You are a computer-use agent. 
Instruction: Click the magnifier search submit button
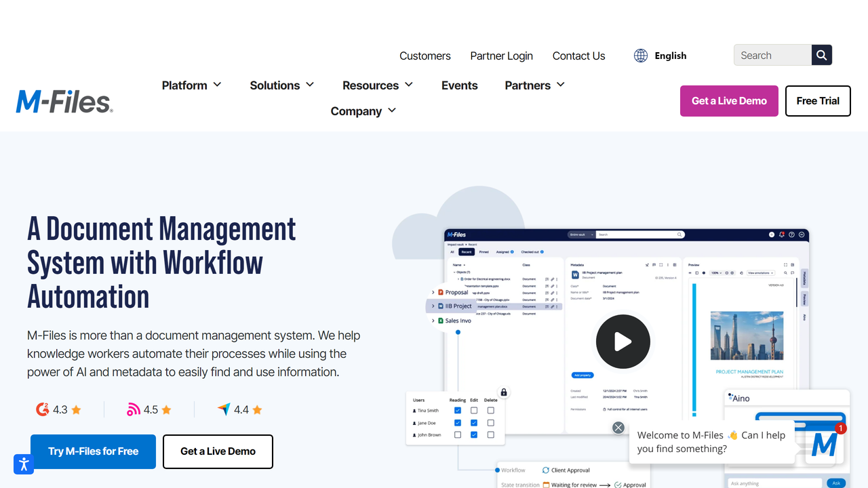coord(822,55)
